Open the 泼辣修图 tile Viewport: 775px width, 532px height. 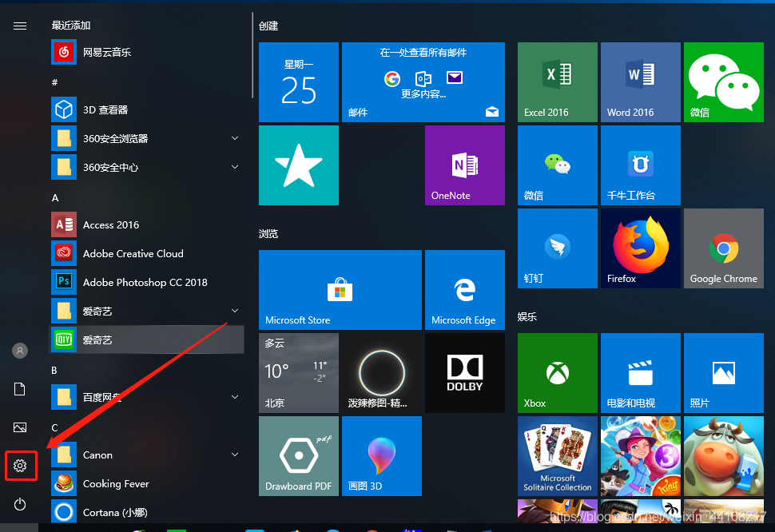pos(382,372)
